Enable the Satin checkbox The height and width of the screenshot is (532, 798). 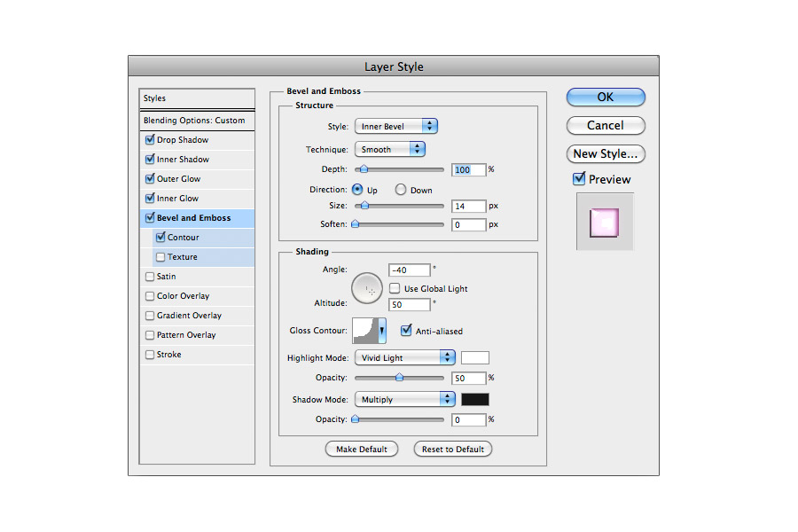pos(150,276)
